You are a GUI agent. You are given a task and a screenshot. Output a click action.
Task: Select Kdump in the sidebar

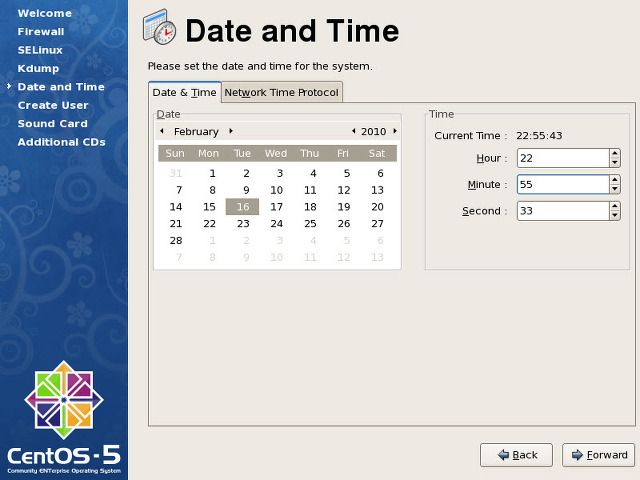[x=38, y=68]
